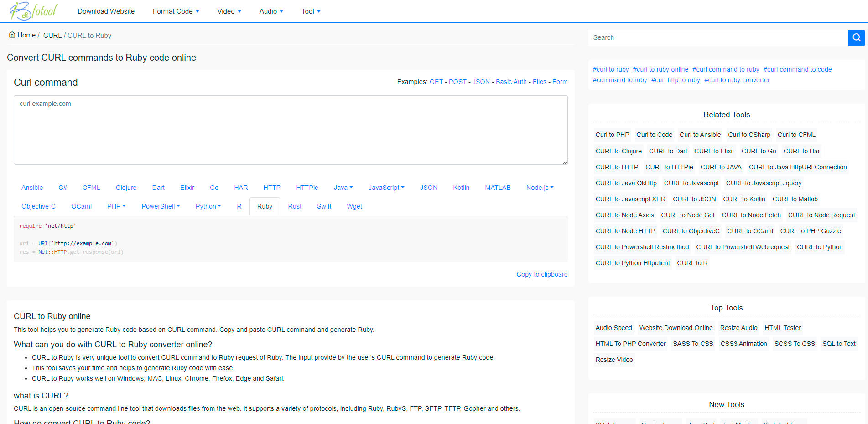868x424 pixels.
Task: Switch to the Rust tab
Action: (295, 206)
